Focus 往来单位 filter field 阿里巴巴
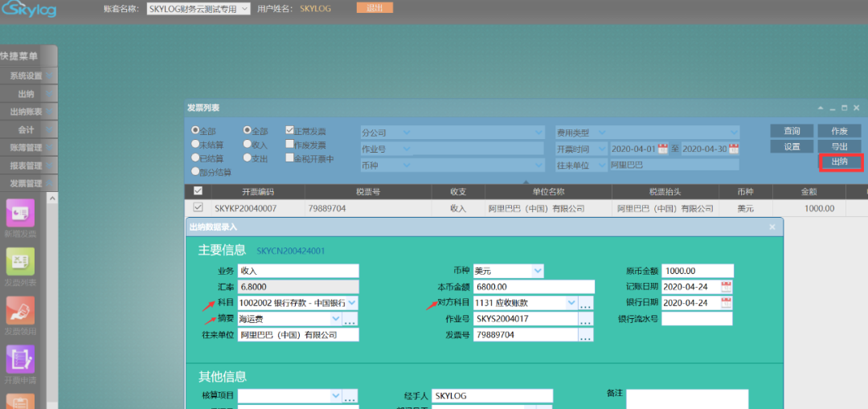 (674, 165)
